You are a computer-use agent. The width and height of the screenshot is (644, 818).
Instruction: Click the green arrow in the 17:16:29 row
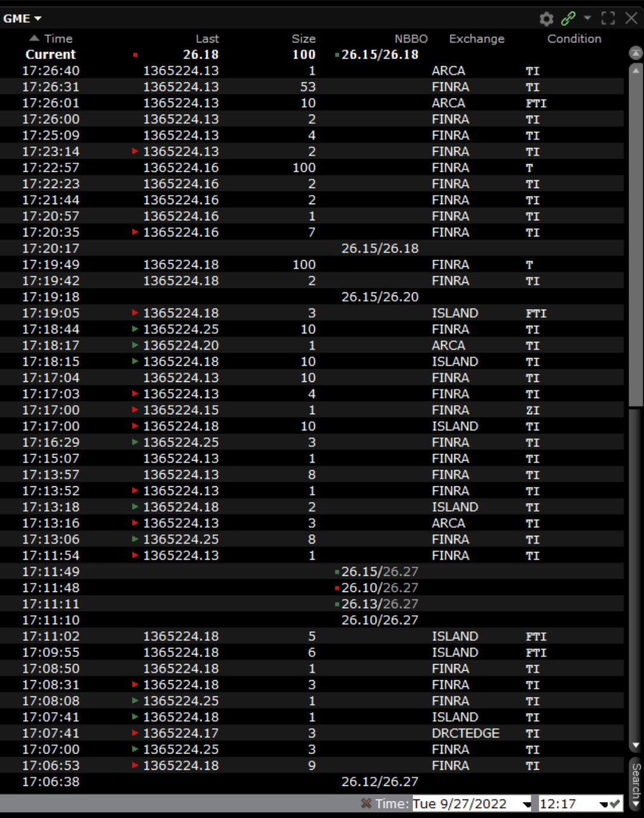tap(135, 442)
